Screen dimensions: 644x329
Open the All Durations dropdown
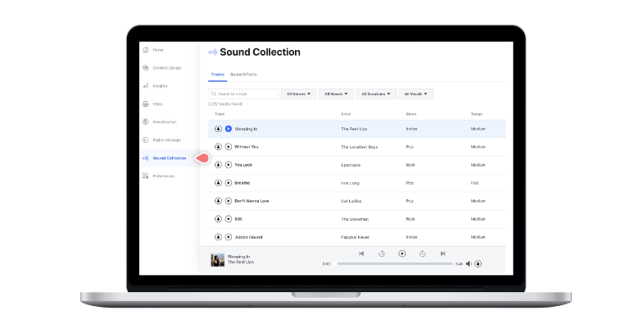point(376,94)
